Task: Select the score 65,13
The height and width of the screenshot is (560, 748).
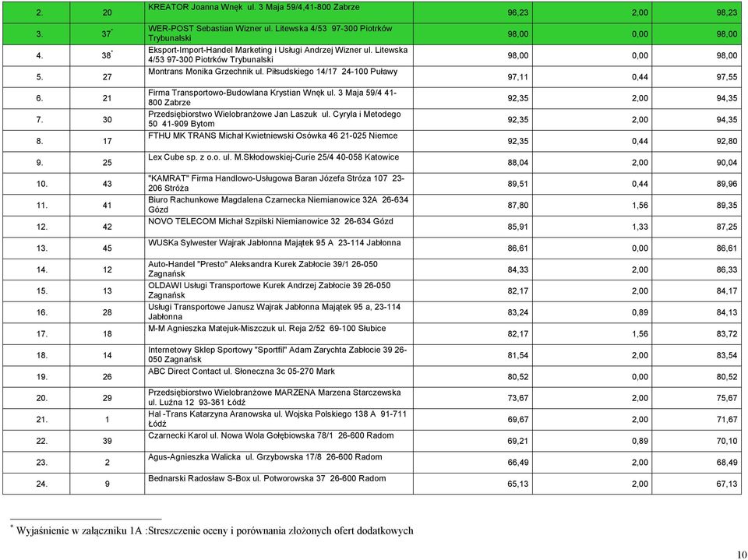Action: click(517, 484)
